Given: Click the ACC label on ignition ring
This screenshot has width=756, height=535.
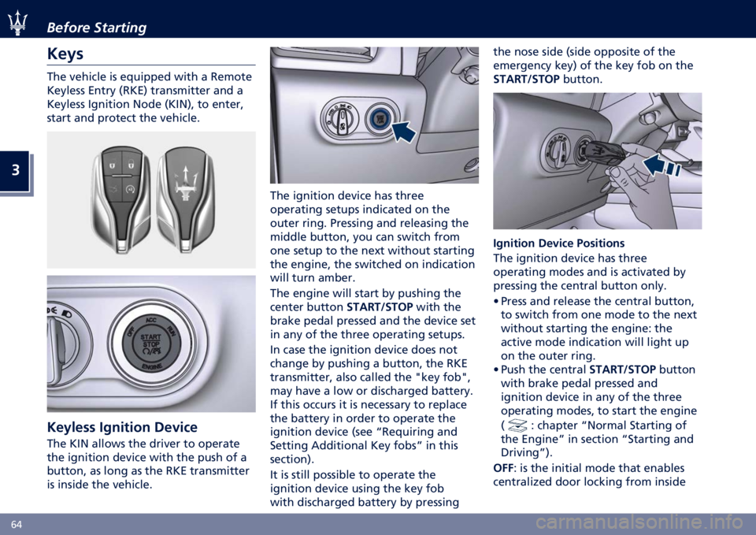Looking at the screenshot, I should tap(151, 320).
